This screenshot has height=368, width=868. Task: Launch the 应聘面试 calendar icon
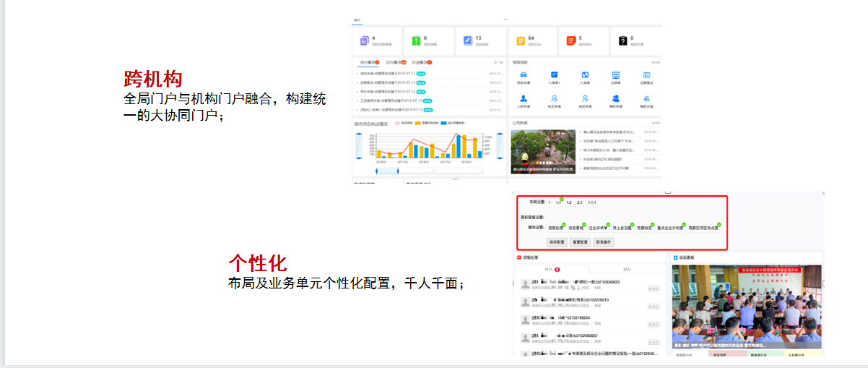646,77
